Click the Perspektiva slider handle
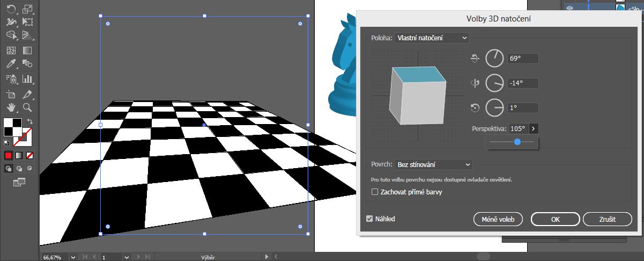Viewport: 644px width, 261px height. (x=517, y=142)
